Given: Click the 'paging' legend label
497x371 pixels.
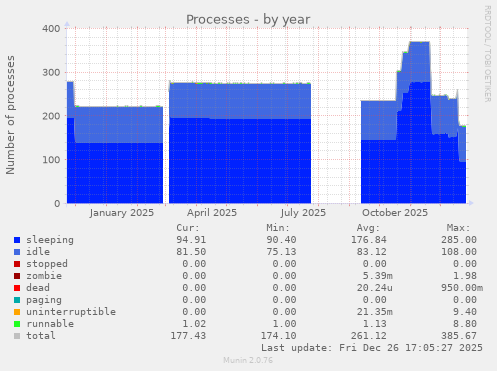Looking at the screenshot, I should [44, 300].
